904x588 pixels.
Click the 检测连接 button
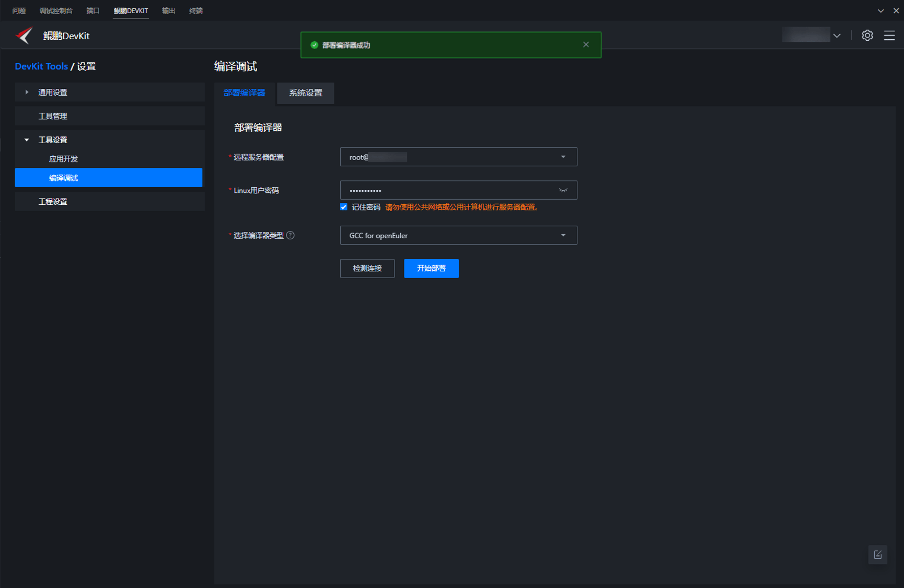tap(367, 268)
